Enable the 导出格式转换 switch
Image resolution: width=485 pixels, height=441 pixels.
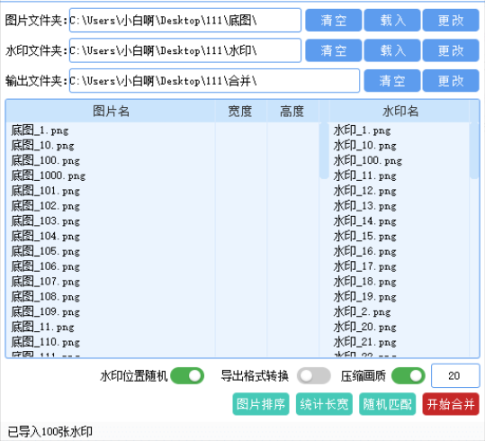314,376
